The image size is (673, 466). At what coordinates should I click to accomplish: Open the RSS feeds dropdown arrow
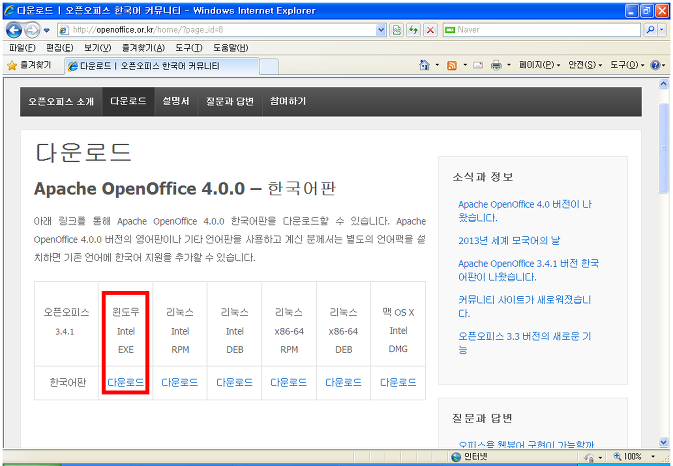pyautogui.click(x=465, y=65)
